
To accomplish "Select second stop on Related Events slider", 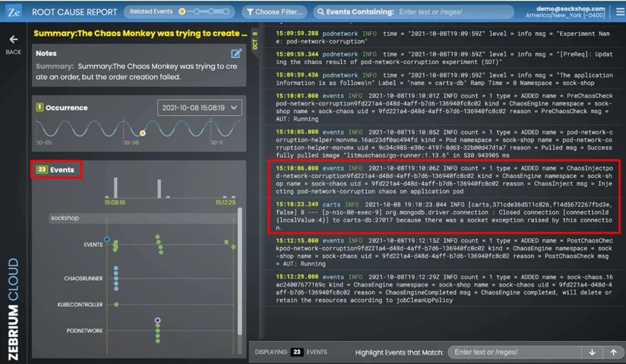I will (196, 12).
